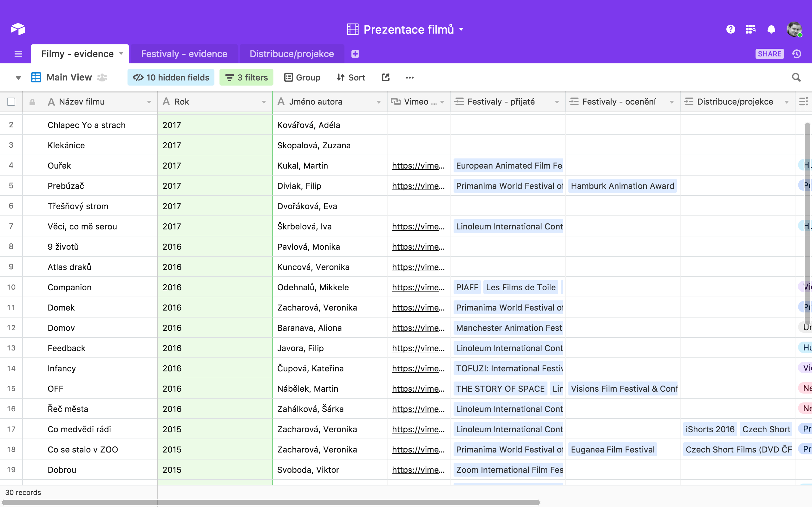Screen dimensions: 812x507
Task: Expand the Rok column dropdown arrow
Action: [x=264, y=102]
